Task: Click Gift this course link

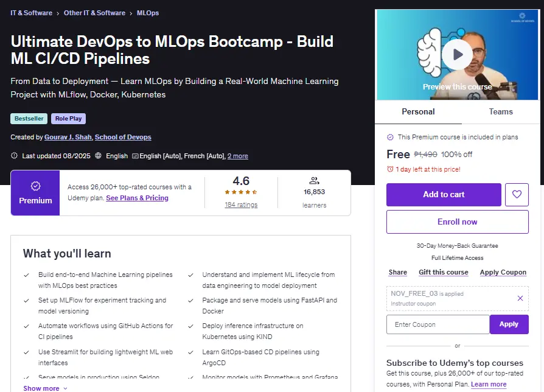Action: tap(444, 272)
